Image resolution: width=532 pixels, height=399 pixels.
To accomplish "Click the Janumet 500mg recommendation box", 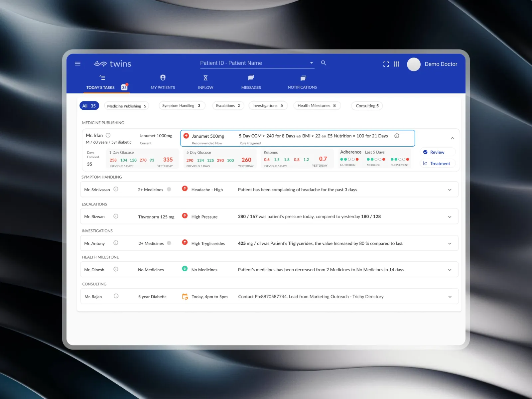I will point(298,138).
